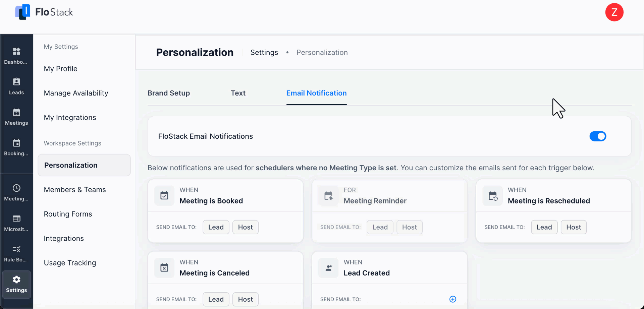Click Host for Meeting Reminder
Image resolution: width=644 pixels, height=309 pixels.
click(410, 227)
